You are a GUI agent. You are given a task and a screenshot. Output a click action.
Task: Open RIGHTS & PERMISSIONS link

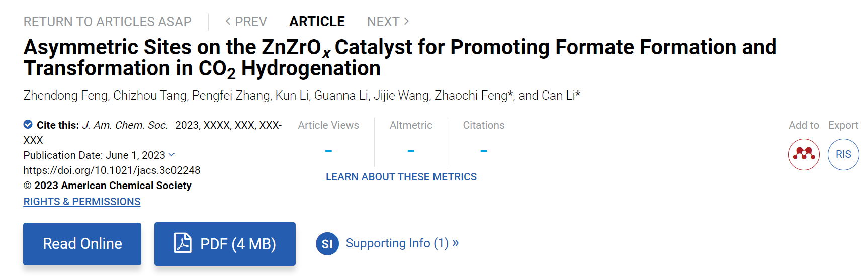(82, 202)
